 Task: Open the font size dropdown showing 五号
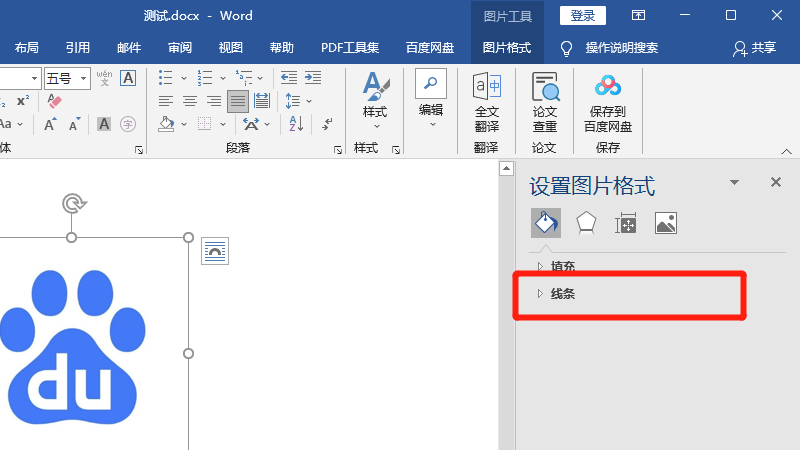66,78
